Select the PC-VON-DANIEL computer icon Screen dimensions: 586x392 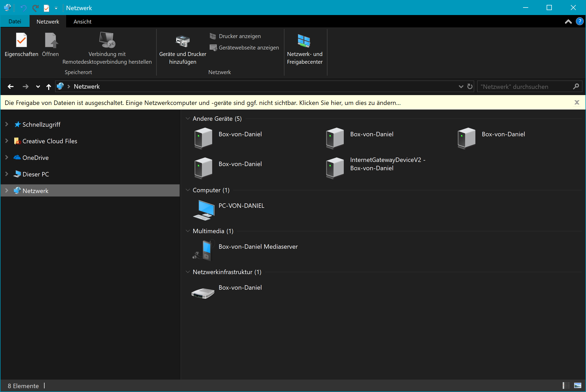[x=204, y=210]
